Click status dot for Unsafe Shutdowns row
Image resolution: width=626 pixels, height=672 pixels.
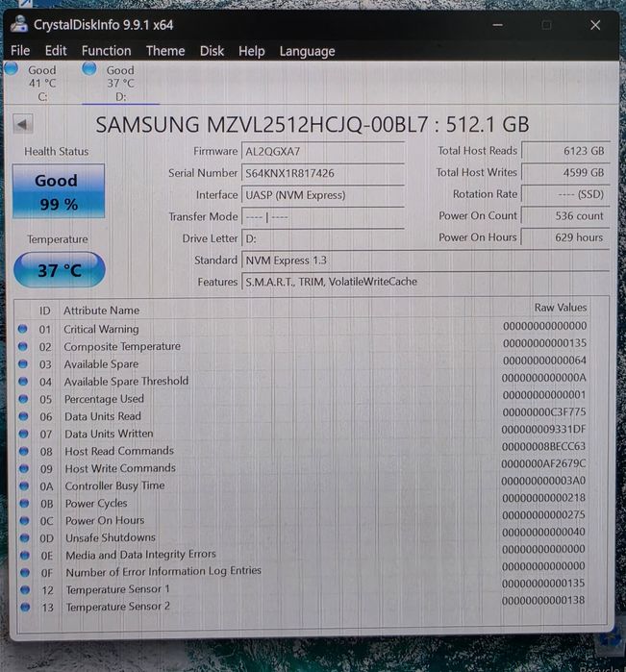point(25,537)
